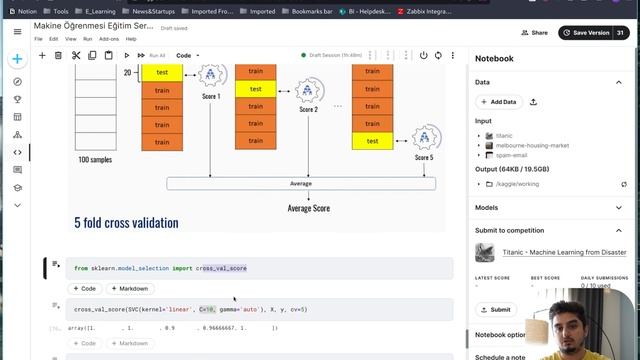Expand the melbourne-housing-market input dataset

tap(479, 145)
